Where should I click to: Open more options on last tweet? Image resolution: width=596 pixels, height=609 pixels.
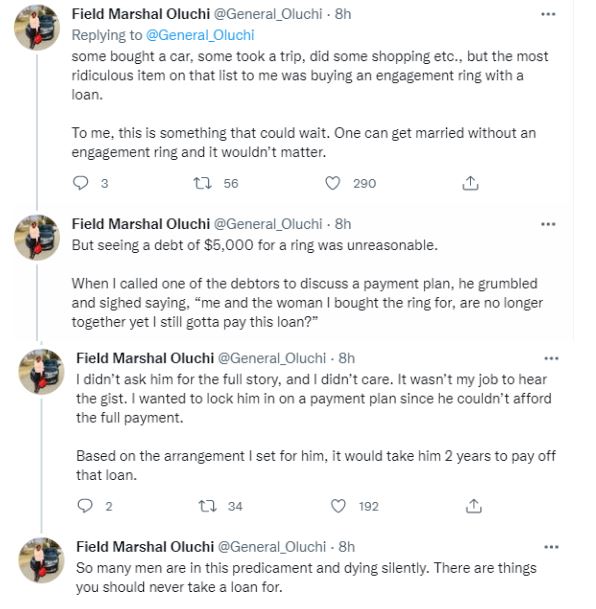551,547
